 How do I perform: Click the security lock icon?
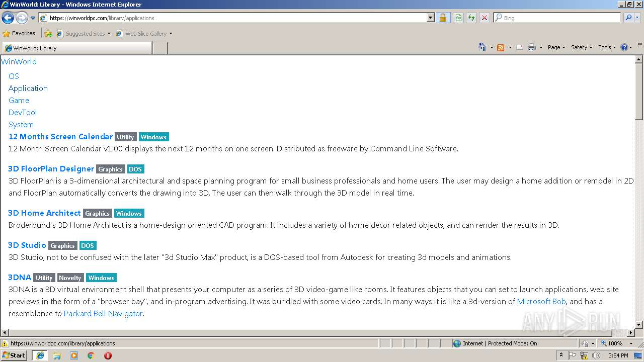click(x=443, y=18)
